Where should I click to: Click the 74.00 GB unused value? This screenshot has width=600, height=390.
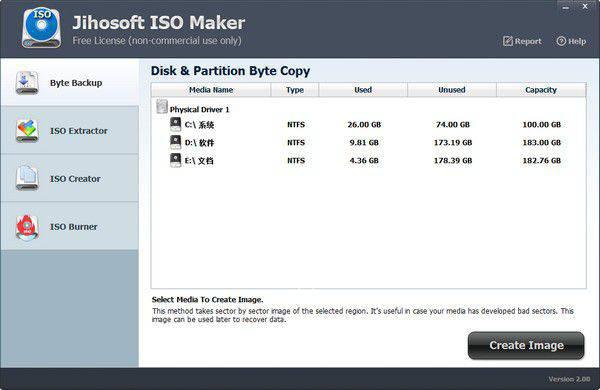(453, 125)
